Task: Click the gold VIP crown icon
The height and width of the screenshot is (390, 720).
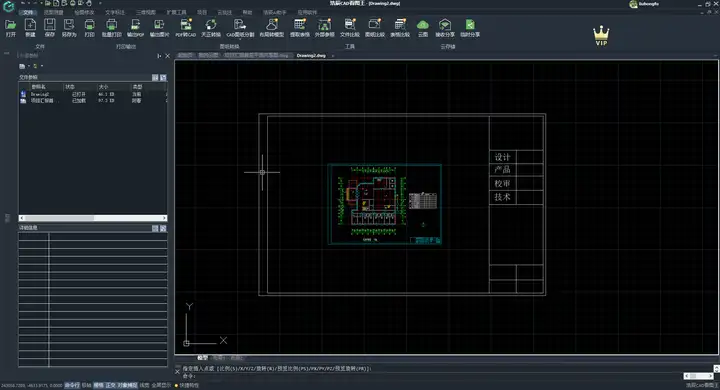Action: [x=601, y=36]
